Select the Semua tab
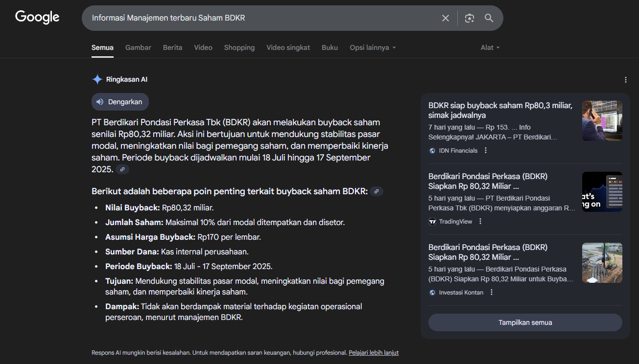 point(102,47)
